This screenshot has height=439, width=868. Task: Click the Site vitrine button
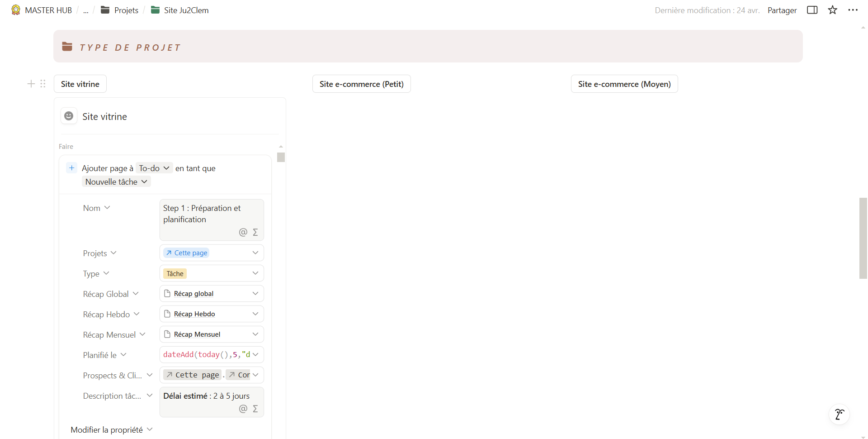coord(80,84)
